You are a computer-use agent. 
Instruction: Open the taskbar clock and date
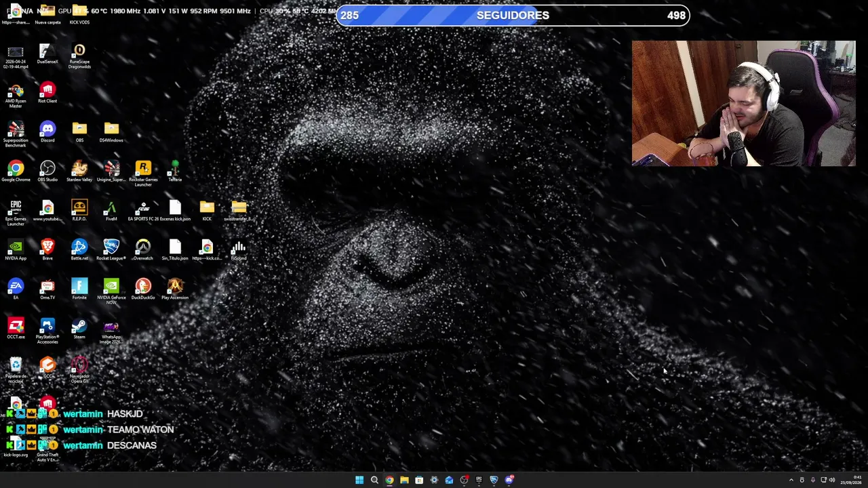pyautogui.click(x=850, y=480)
